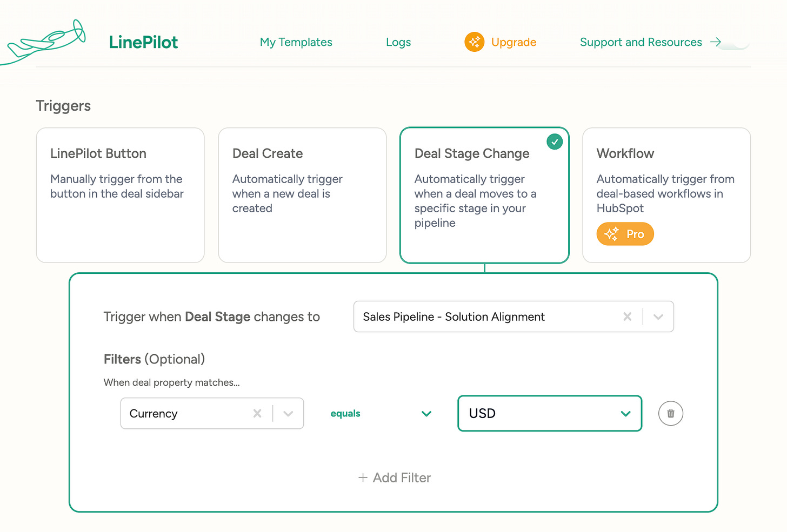The width and height of the screenshot is (787, 532).
Task: Clear the Sales Pipeline stage selection
Action: pyautogui.click(x=627, y=317)
